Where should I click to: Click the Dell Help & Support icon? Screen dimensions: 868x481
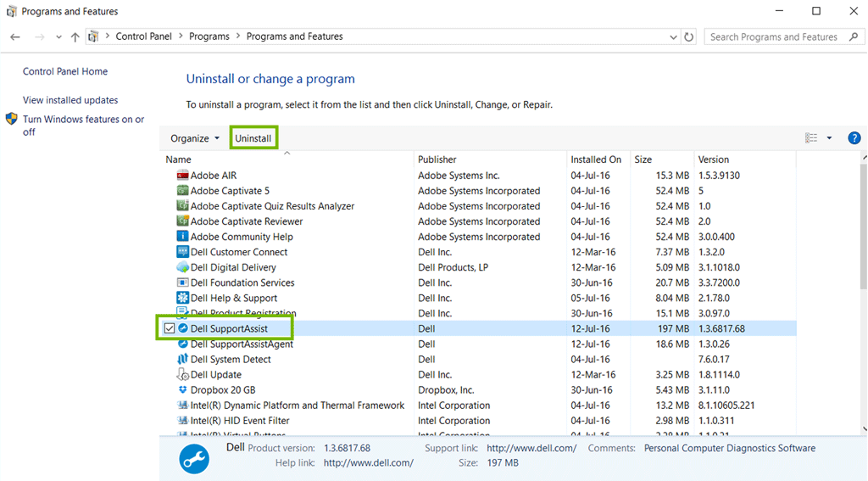click(182, 298)
